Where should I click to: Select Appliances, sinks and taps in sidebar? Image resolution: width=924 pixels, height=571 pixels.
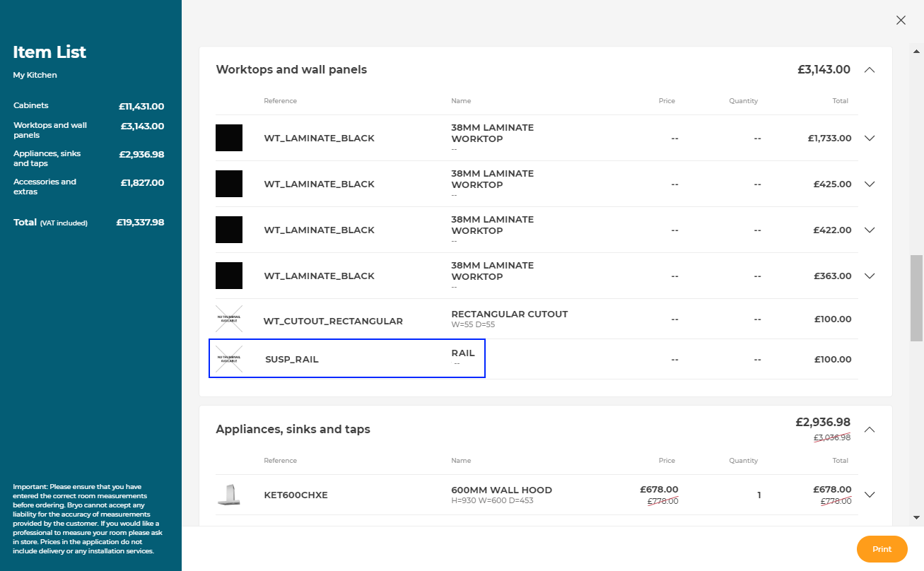click(x=47, y=158)
